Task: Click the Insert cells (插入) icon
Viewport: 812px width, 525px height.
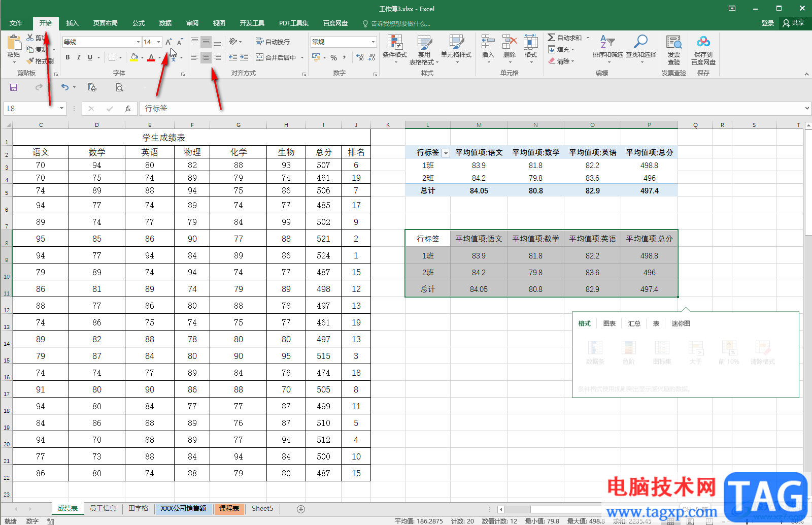Action: [488, 42]
